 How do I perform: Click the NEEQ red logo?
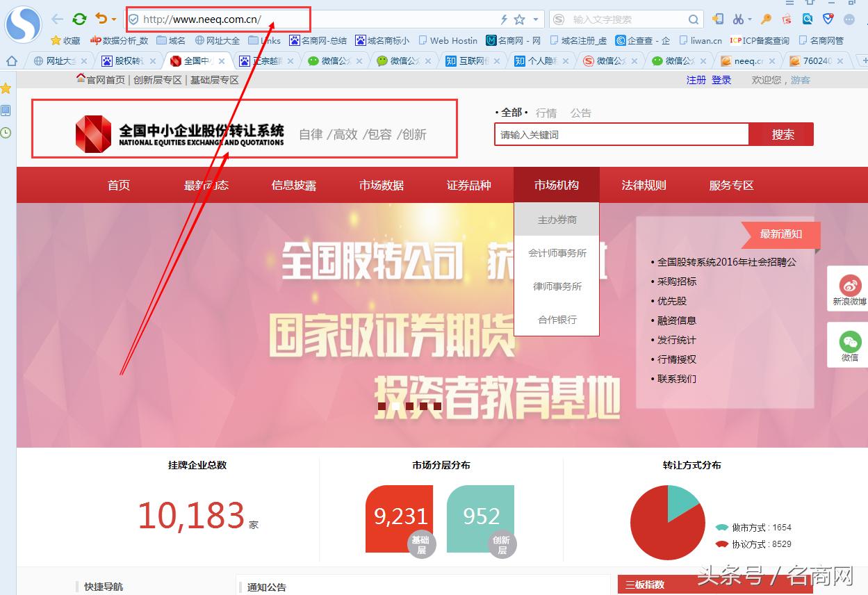[94, 133]
